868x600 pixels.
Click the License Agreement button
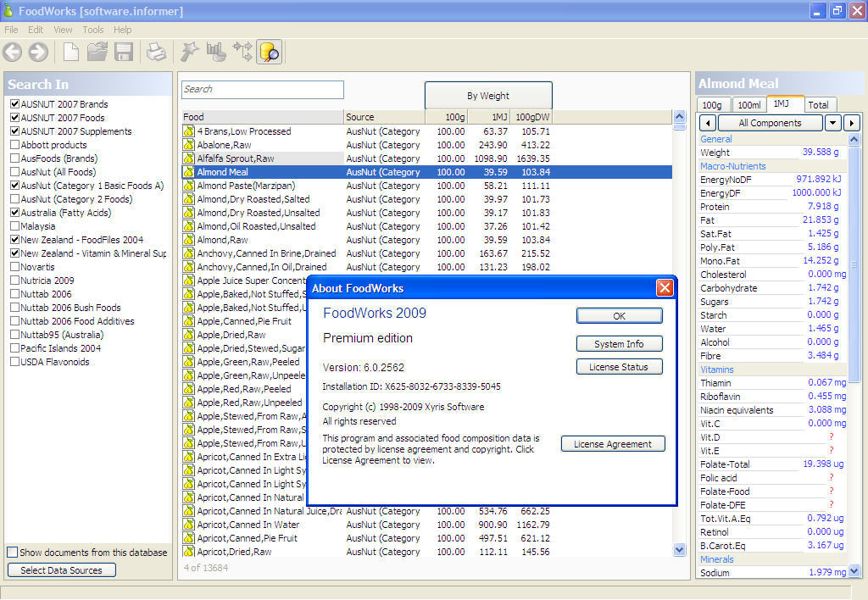point(612,443)
